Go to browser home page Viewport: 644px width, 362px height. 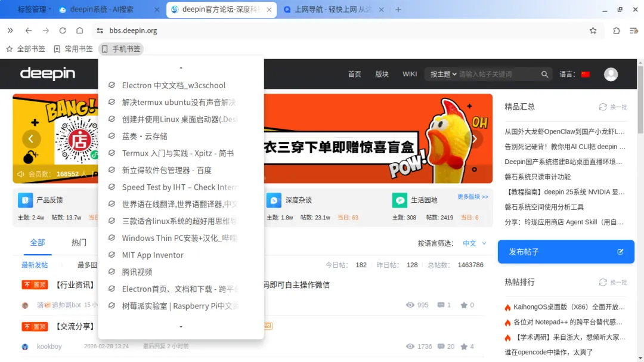click(80, 30)
